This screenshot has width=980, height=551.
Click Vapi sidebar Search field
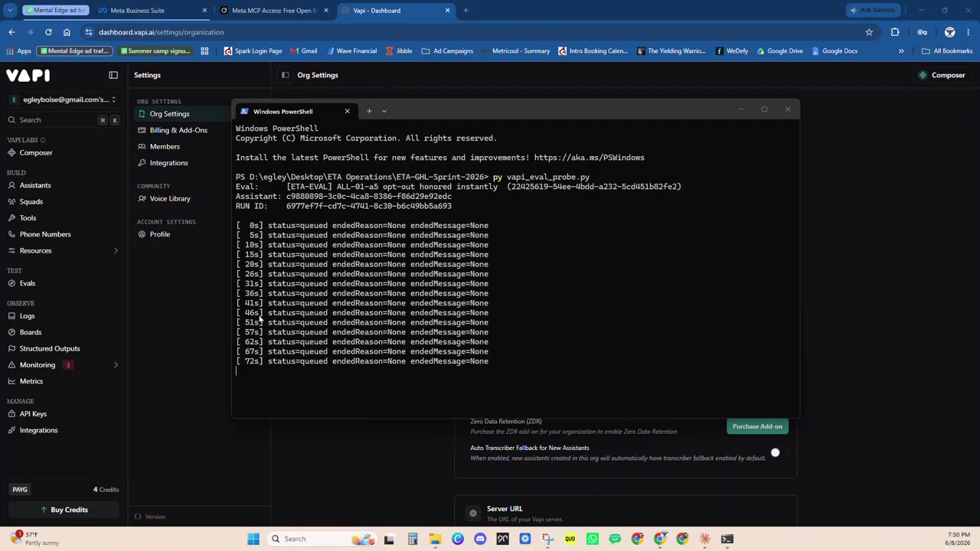[x=63, y=120]
